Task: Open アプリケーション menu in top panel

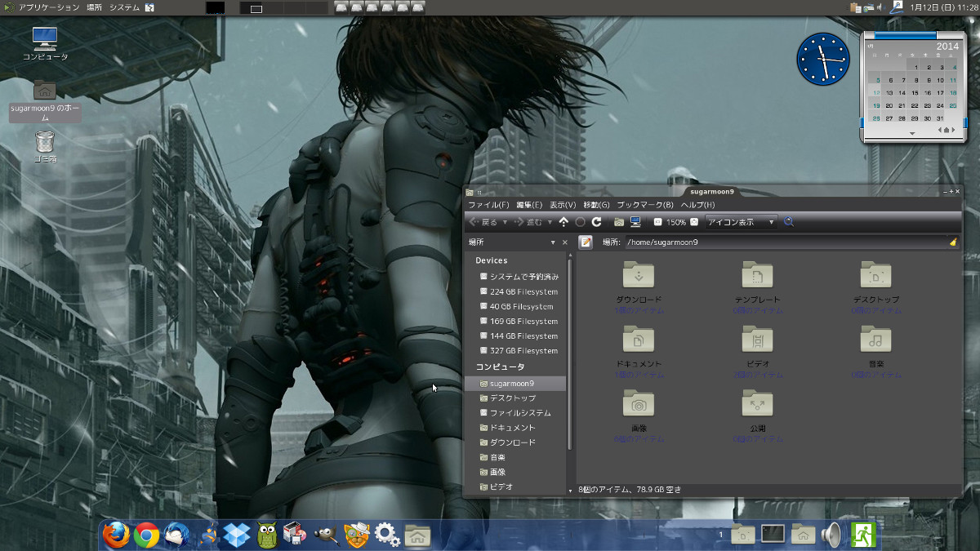Action: (48, 7)
